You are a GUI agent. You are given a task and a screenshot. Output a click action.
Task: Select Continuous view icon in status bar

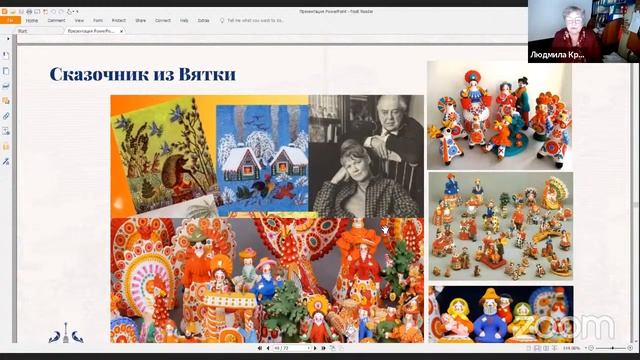[x=537, y=348]
